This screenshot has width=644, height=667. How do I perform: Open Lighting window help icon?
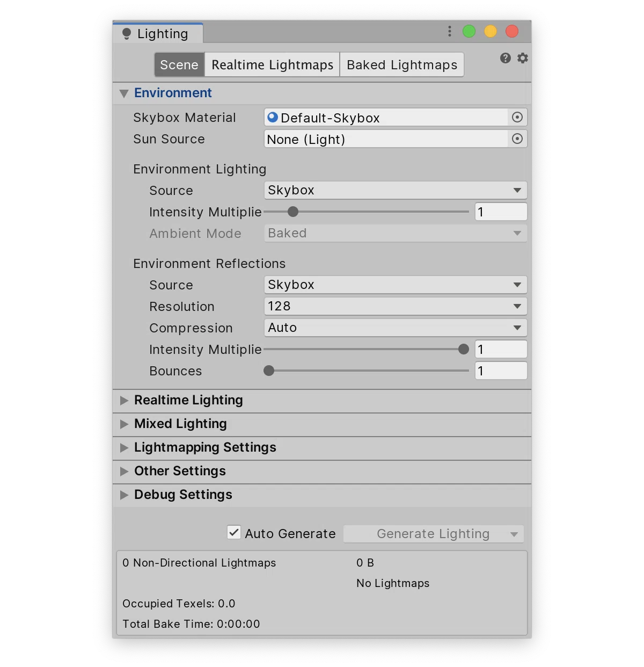(x=505, y=58)
